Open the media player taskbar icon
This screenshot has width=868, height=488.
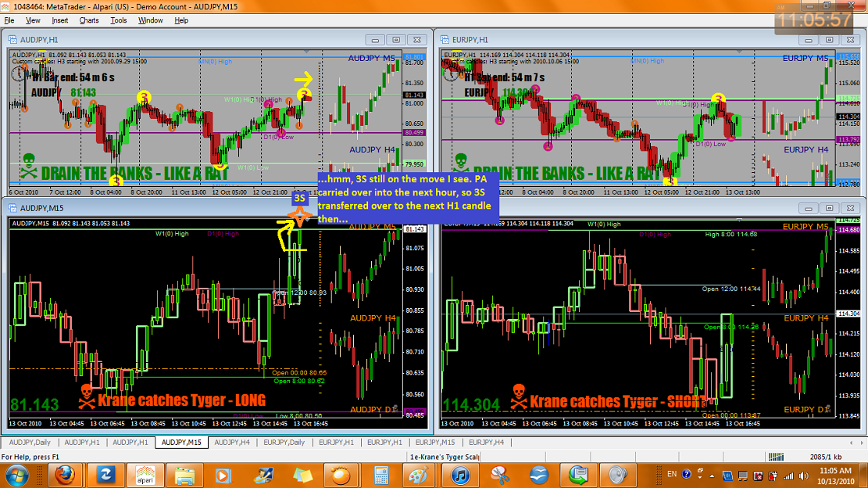[x=223, y=475]
